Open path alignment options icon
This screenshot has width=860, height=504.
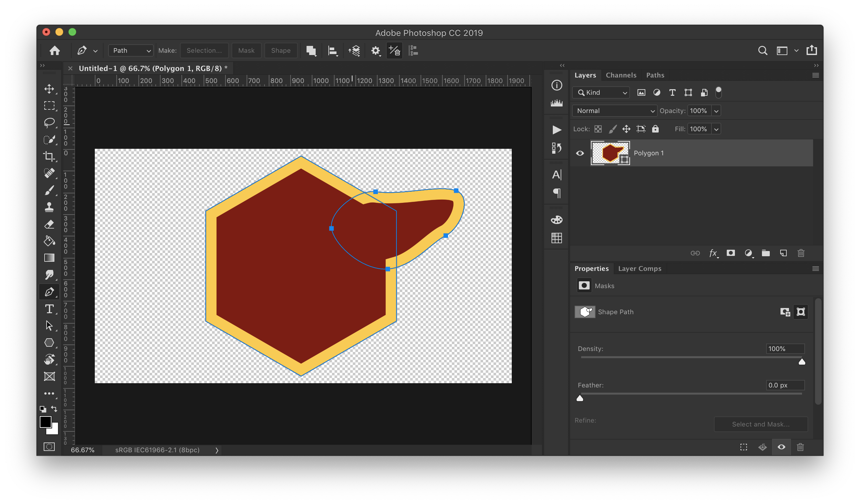pos(332,51)
